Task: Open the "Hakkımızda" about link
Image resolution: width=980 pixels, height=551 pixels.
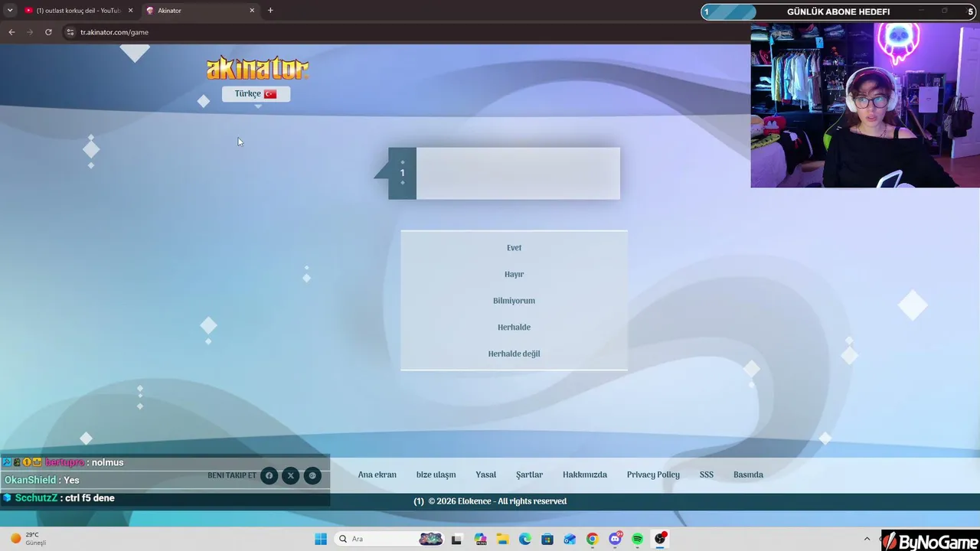Action: (585, 475)
